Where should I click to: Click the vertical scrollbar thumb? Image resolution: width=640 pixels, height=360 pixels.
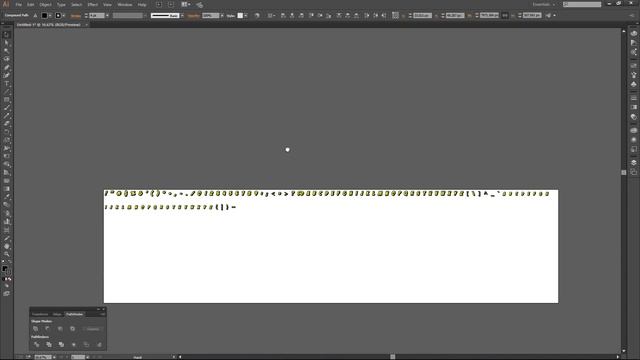(624, 173)
